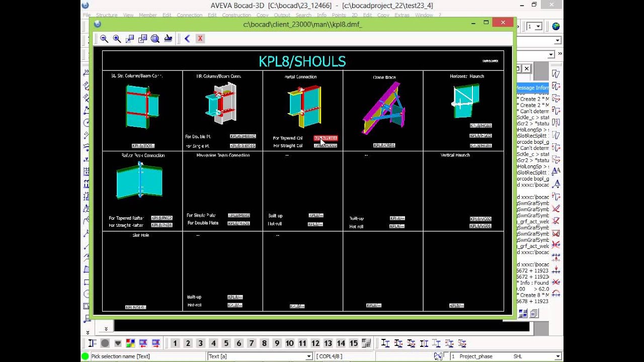
Task: Select the highlighted red For Tapered Col code
Action: [326, 138]
